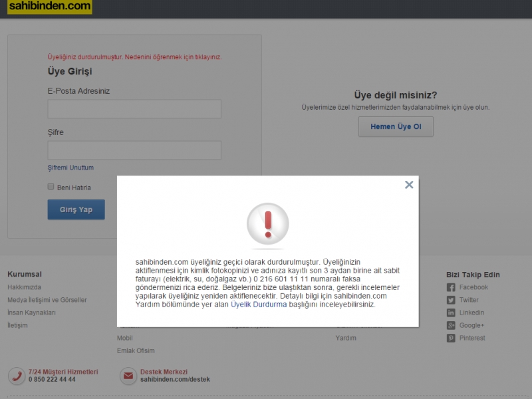Click the envelope icon for Destek Merkezi
532x399 pixels.
(x=128, y=376)
